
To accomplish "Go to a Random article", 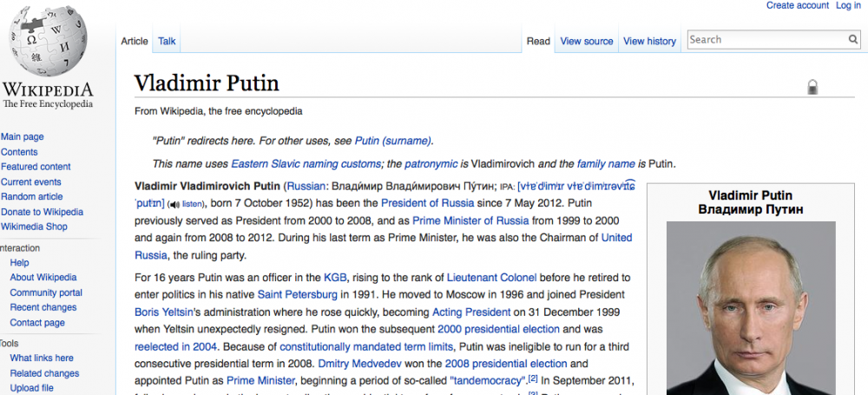I will (31, 197).
